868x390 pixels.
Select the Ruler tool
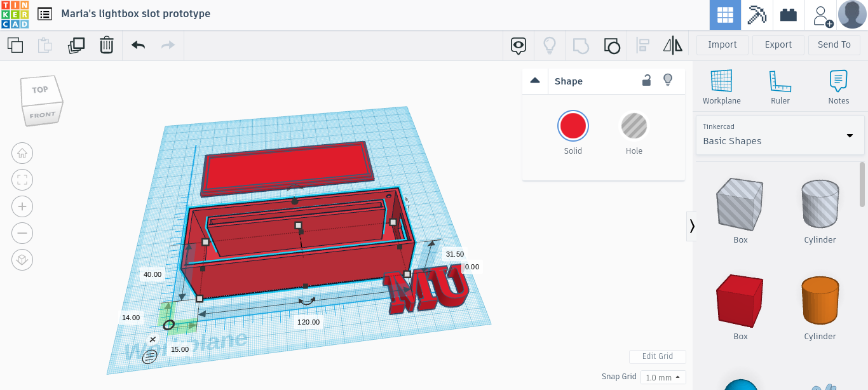tap(780, 87)
